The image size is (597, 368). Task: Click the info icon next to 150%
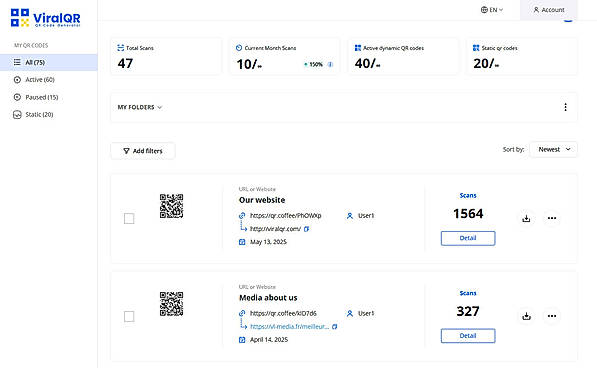330,64
